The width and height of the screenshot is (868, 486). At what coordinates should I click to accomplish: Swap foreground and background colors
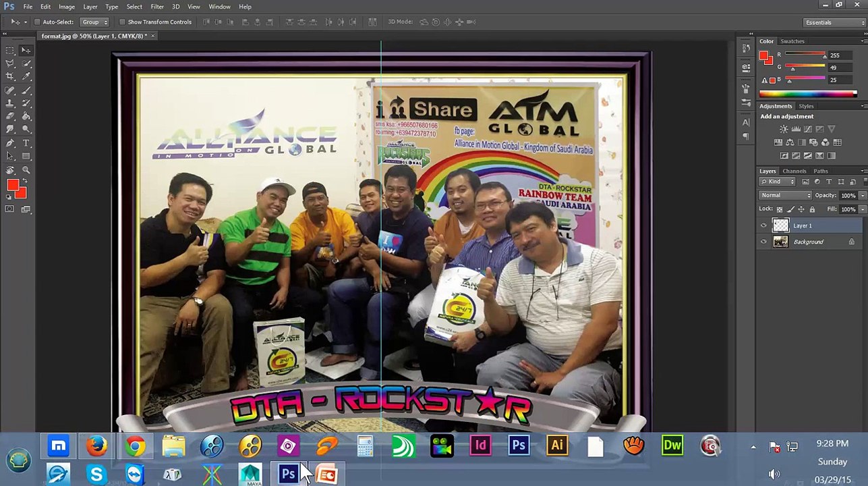point(24,180)
